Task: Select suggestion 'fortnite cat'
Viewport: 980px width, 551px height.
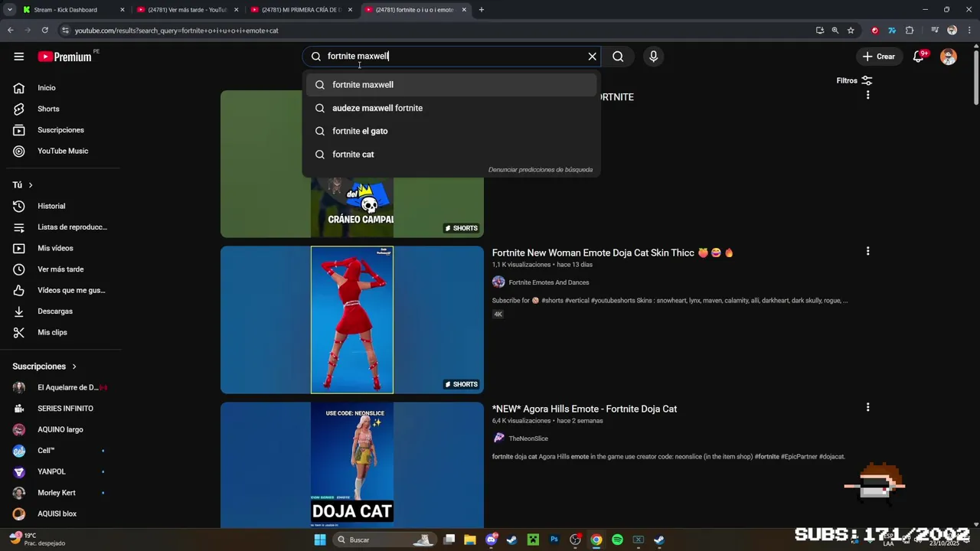Action: point(451,155)
